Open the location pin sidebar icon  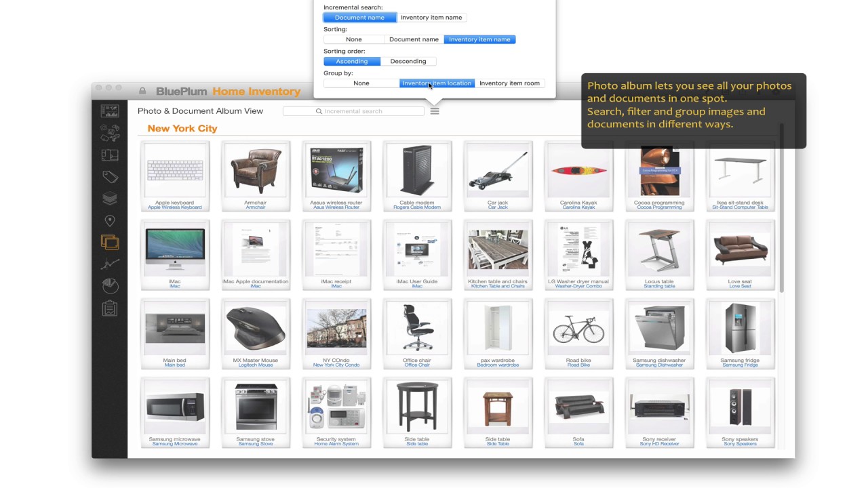coord(109,221)
